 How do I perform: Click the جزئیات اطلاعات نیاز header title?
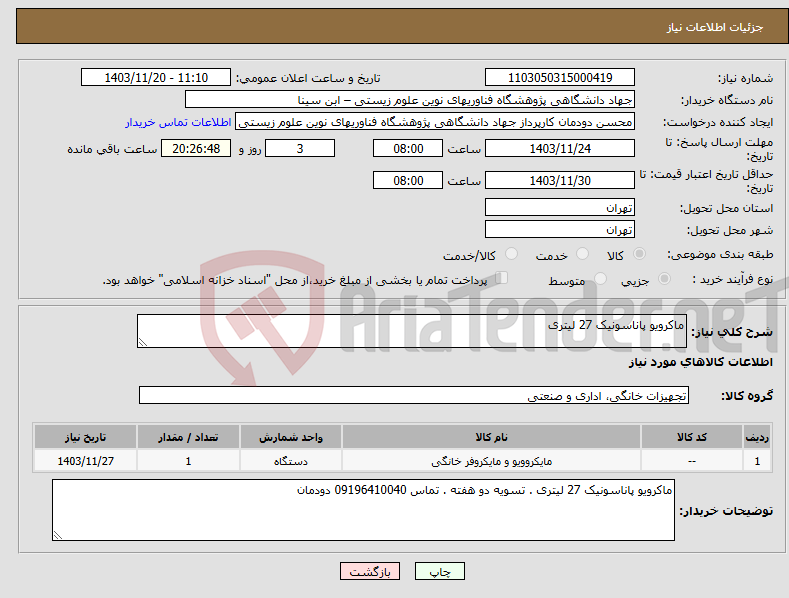(x=715, y=27)
